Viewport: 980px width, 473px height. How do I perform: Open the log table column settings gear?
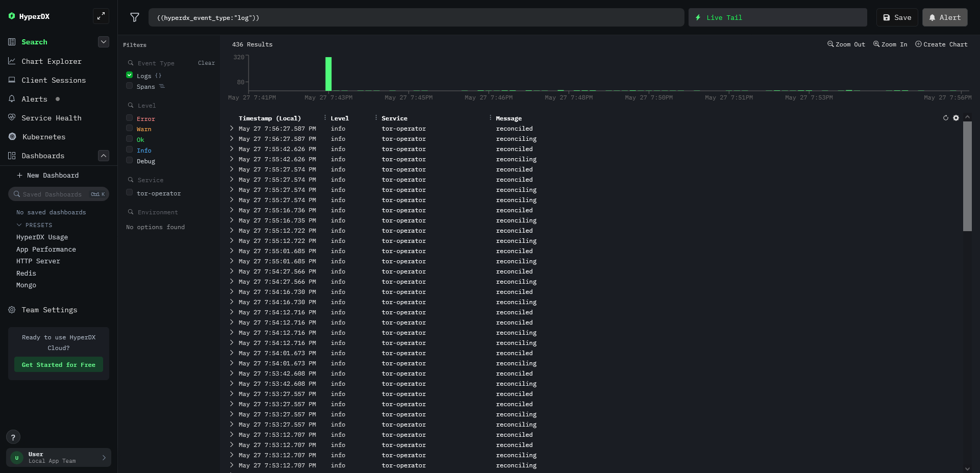pyautogui.click(x=956, y=118)
